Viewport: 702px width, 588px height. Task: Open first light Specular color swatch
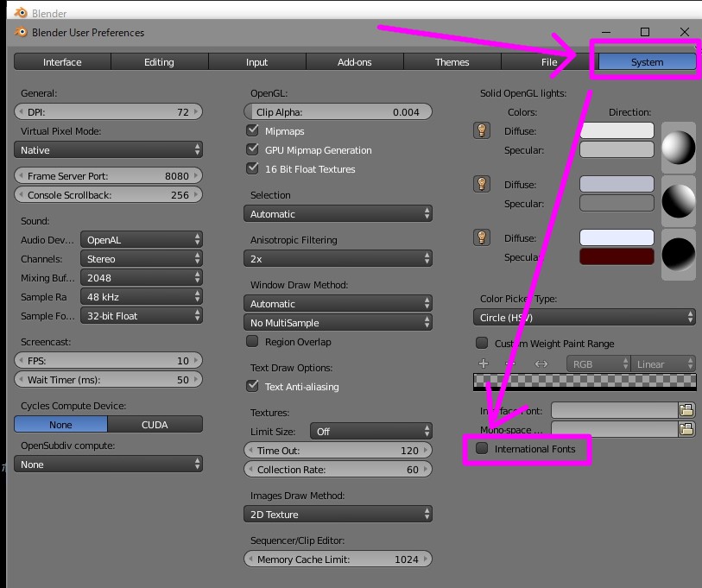[617, 149]
